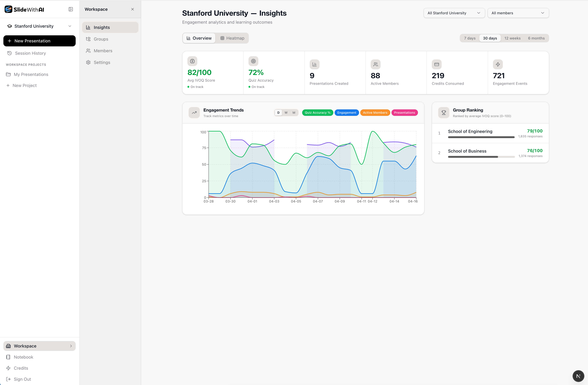Viewport: 588px width, 385px height.
Task: Click the Group Ranking trophy icon
Action: pyautogui.click(x=443, y=113)
